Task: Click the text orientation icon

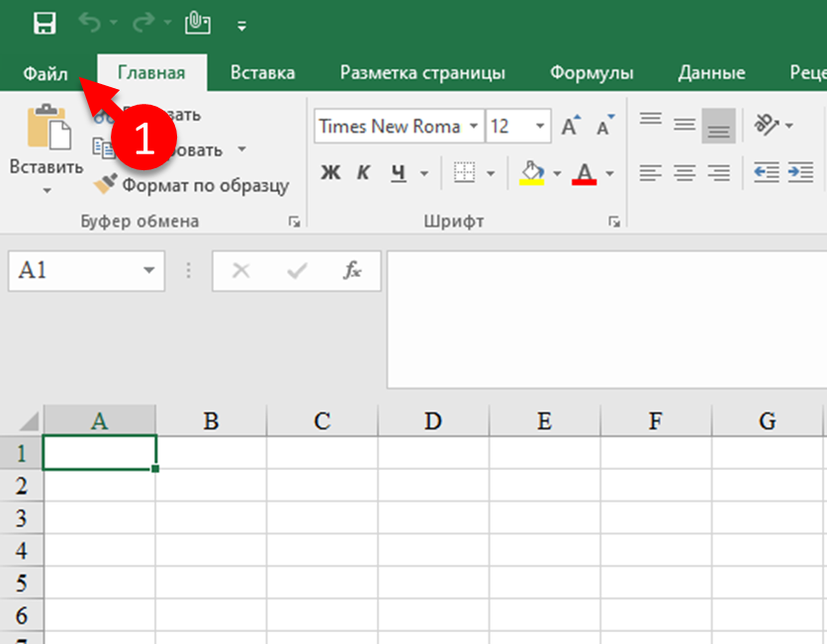Action: [x=767, y=125]
